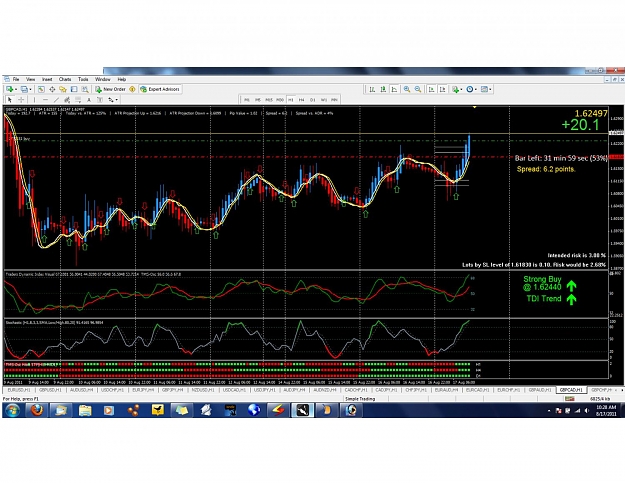Open the indicators list dropdown

457,89
